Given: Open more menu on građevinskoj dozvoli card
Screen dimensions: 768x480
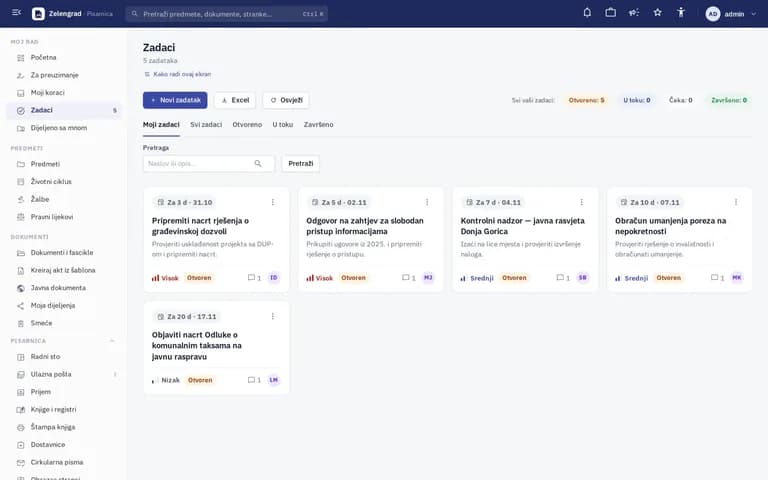Looking at the screenshot, I should point(273,202).
